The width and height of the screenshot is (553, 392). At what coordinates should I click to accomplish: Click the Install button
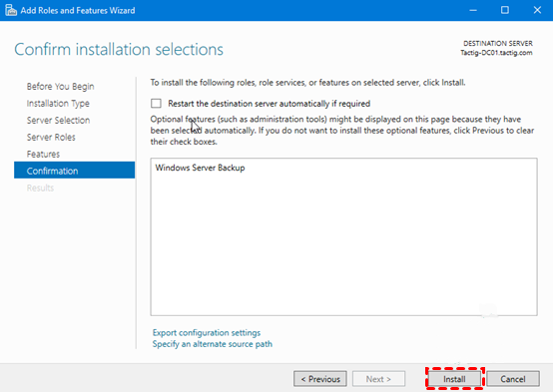click(454, 379)
